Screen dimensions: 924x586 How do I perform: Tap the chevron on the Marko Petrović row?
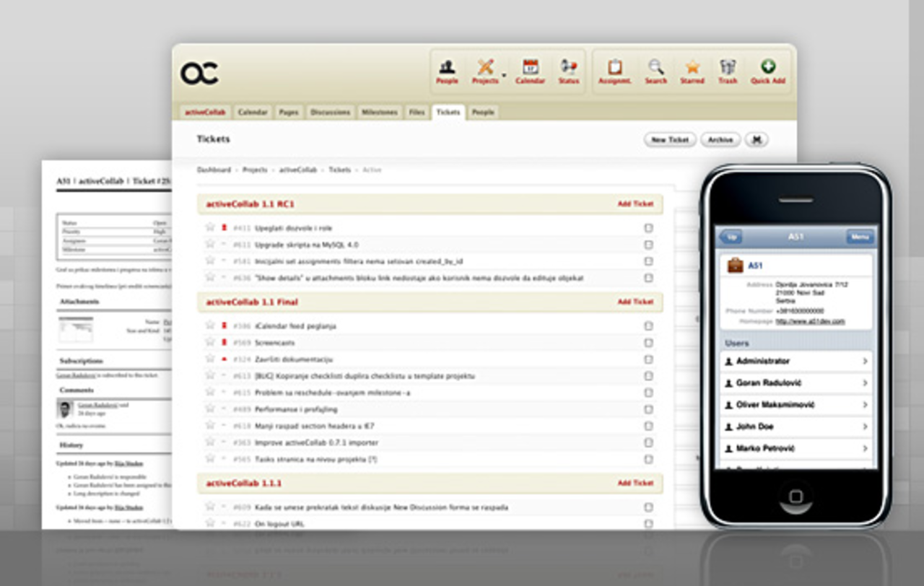(x=865, y=448)
